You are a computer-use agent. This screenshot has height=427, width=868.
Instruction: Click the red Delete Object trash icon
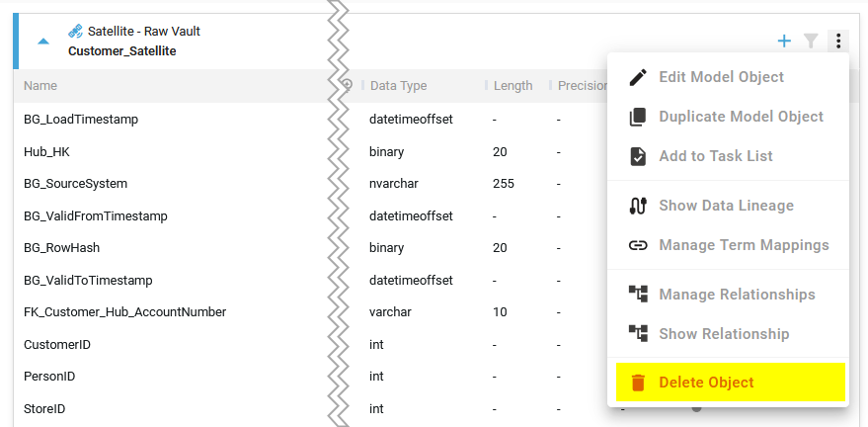point(638,383)
